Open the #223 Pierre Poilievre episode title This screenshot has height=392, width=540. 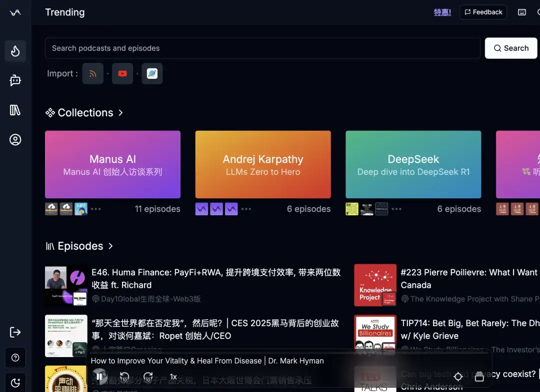coord(470,279)
